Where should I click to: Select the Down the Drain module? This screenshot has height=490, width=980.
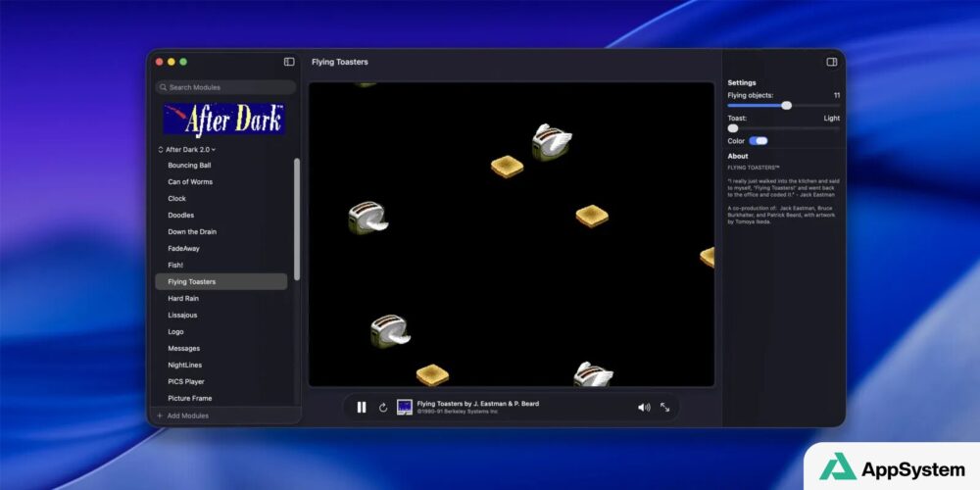pyautogui.click(x=221, y=232)
